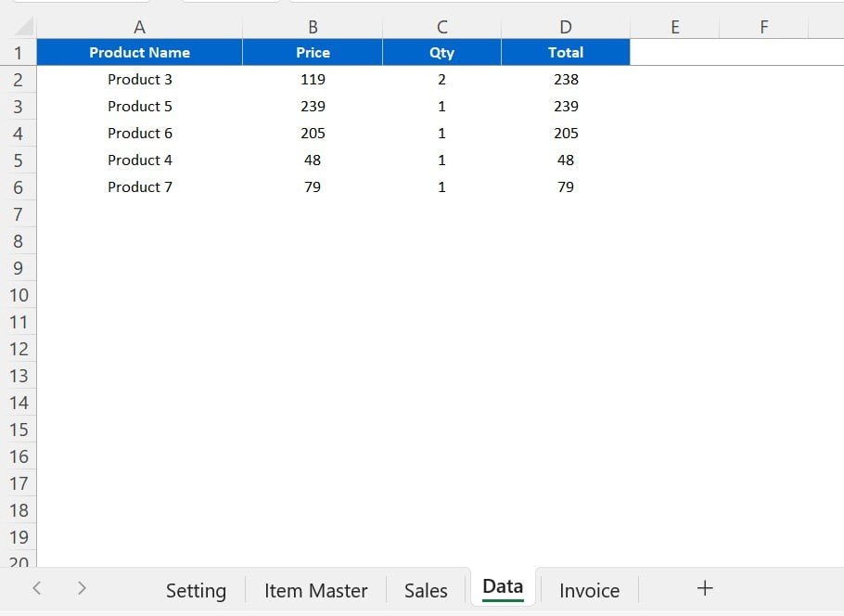Select the Product 5 cell
The image size is (844, 616).
pos(139,106)
